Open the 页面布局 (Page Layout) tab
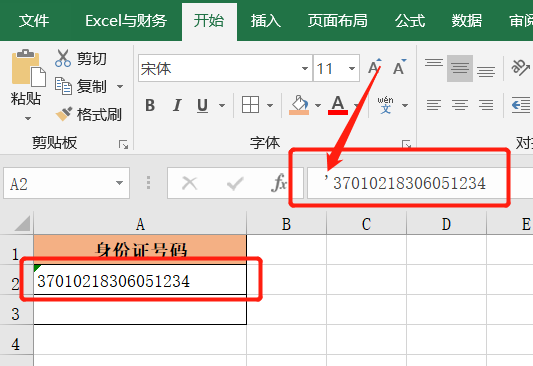 pos(337,21)
